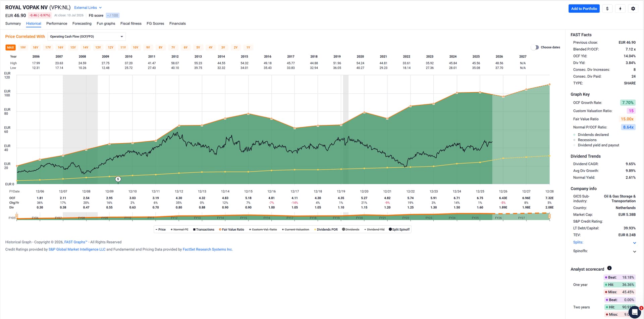Image resolution: width=644 pixels, height=319 pixels.
Task: Toggle Fair Value Ratio legend item
Action: [231, 230]
